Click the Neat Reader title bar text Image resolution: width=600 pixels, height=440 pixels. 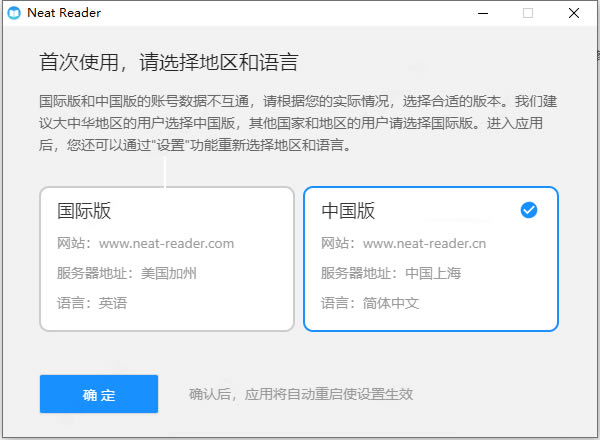click(x=64, y=13)
